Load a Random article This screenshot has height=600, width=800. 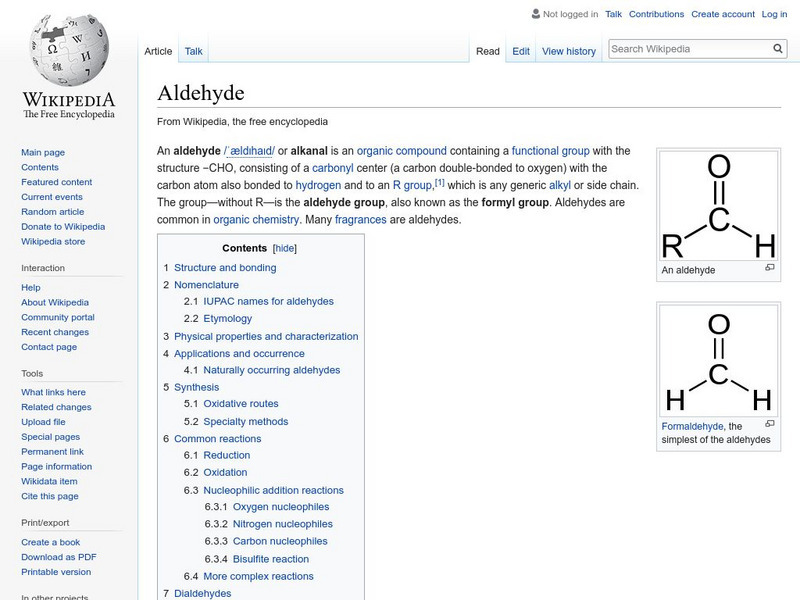(53, 211)
